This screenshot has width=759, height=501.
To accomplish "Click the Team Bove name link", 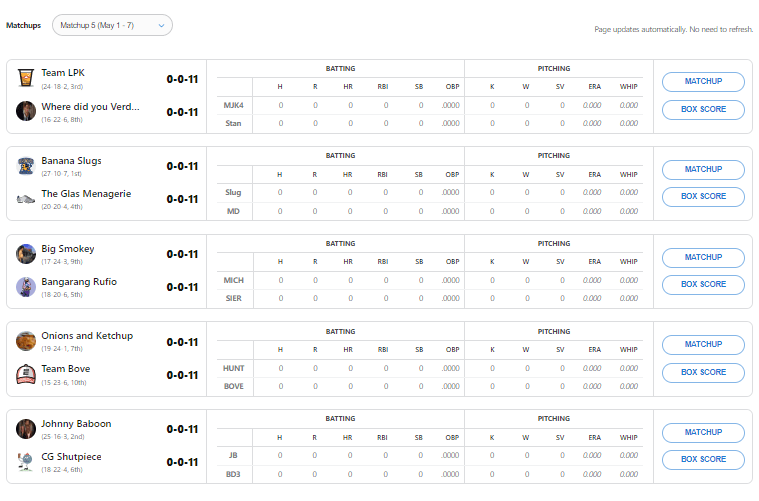I will click(67, 369).
